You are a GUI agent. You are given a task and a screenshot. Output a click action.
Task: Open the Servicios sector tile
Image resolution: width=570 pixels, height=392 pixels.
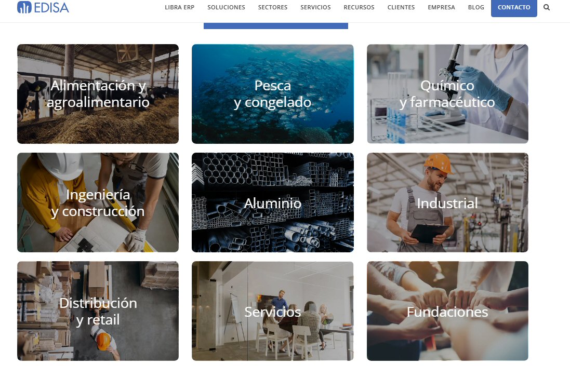click(273, 311)
